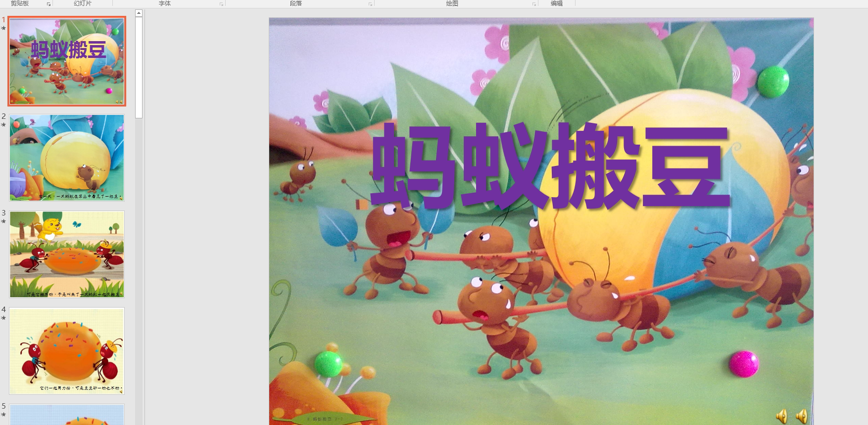Click the 段落 group label
Image resolution: width=868 pixels, height=425 pixels.
296,3
